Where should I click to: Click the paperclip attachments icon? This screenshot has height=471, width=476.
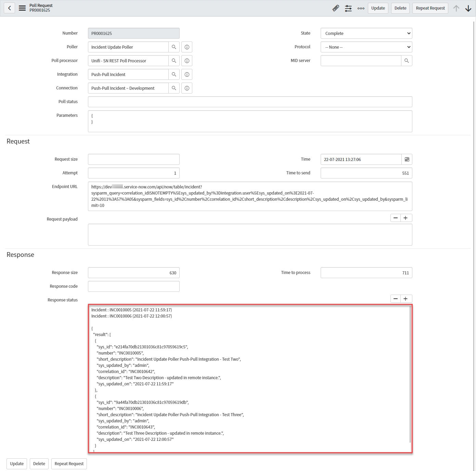[336, 8]
